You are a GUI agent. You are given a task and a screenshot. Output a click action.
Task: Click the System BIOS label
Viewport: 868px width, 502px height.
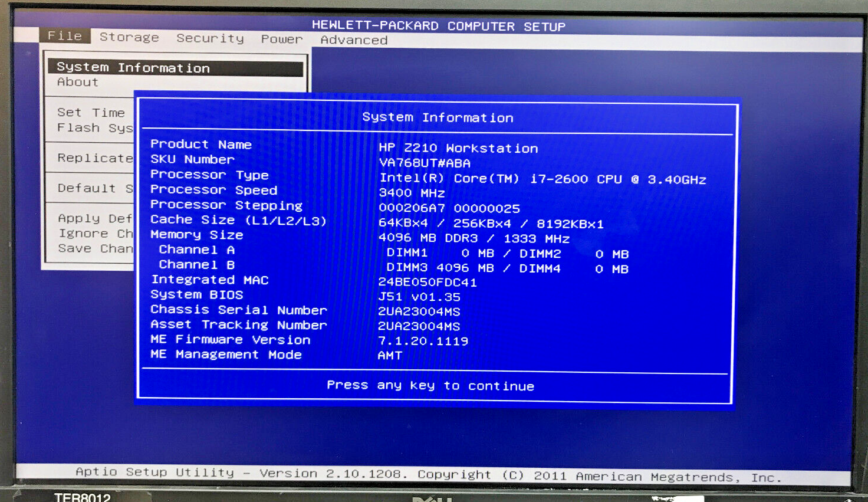coord(196,294)
